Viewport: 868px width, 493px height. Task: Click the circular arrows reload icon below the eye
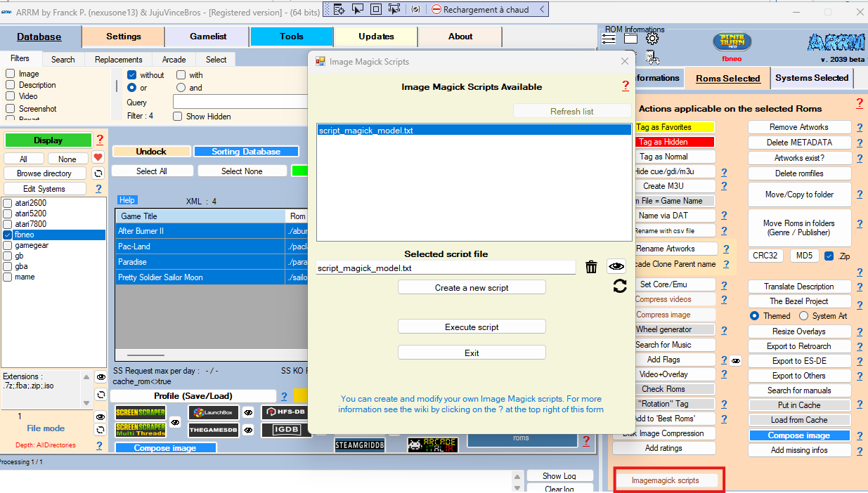(x=619, y=286)
